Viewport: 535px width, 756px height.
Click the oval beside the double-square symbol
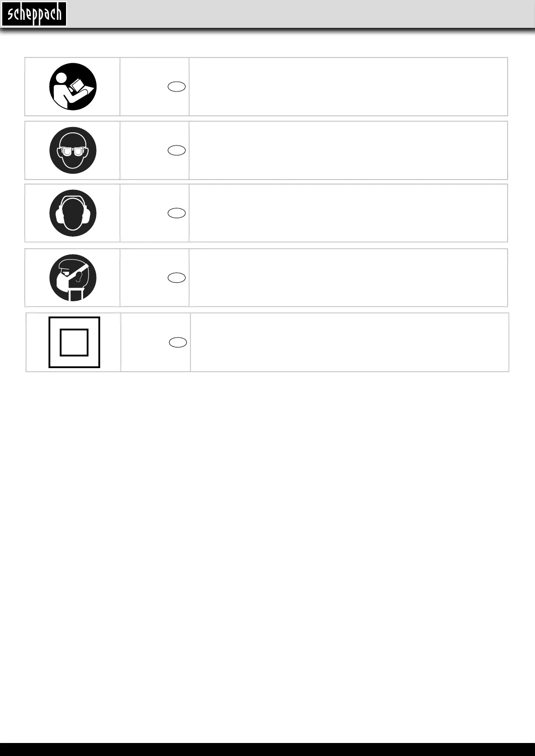pos(178,343)
